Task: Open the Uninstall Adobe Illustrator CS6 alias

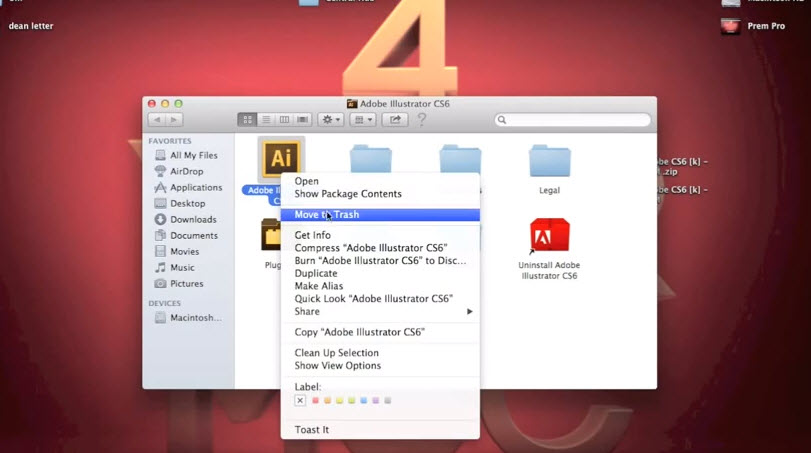Action: tap(549, 236)
